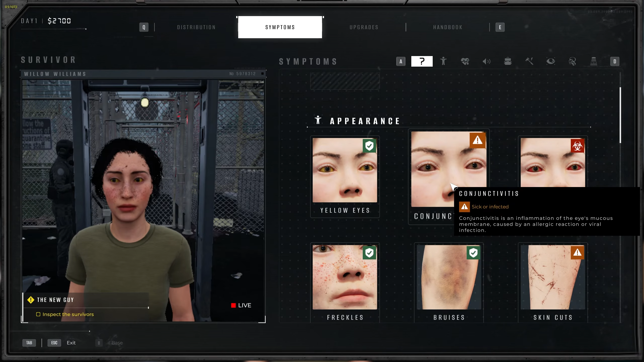The image size is (644, 362).
Task: Click the A key previous-category button
Action: [401, 61]
